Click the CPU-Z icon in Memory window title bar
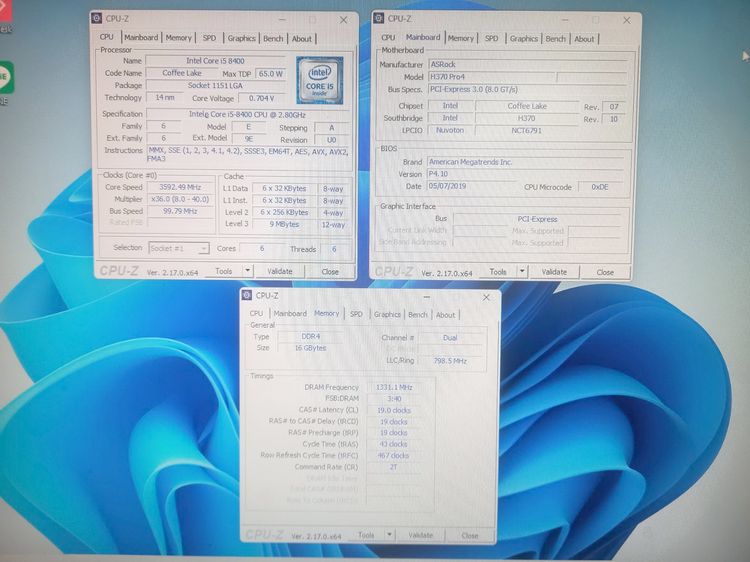 [247, 296]
